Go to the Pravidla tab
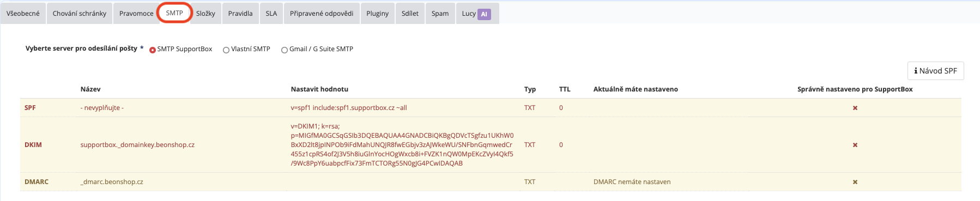Screen dimensions: 980x201 pyautogui.click(x=240, y=14)
